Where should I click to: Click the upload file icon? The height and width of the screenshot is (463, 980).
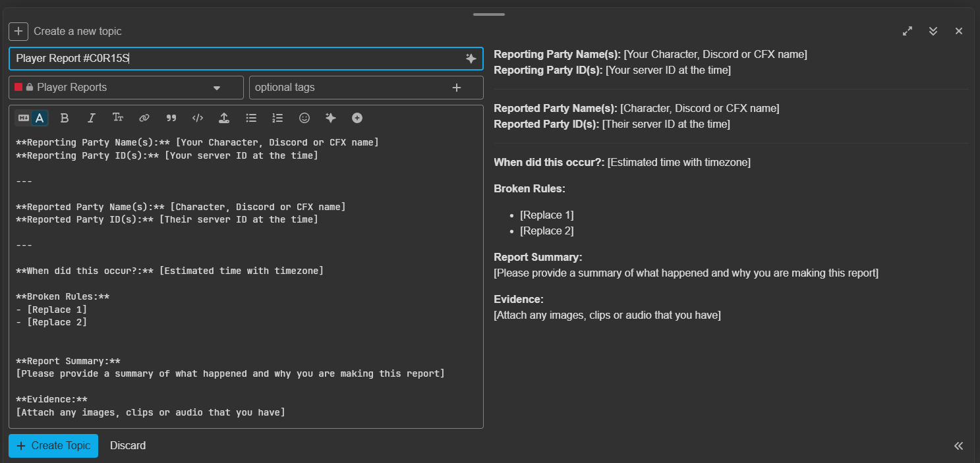(224, 118)
